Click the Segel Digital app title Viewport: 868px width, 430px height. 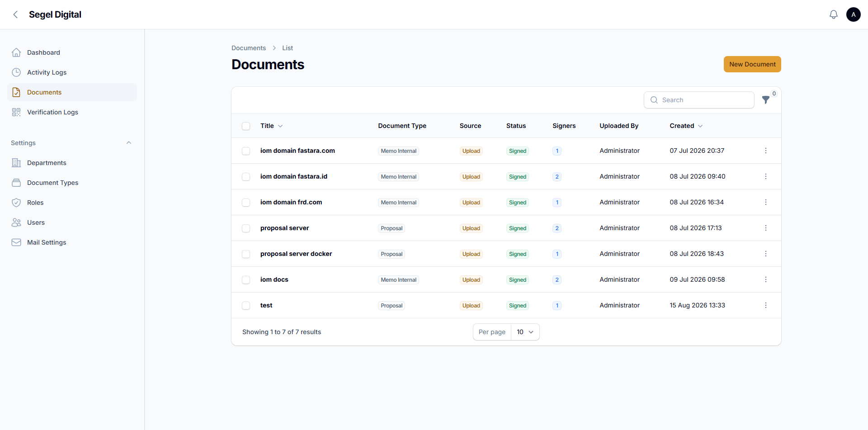tap(55, 14)
